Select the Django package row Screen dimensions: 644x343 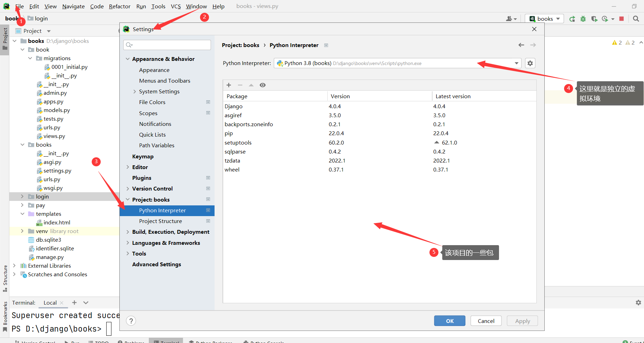click(x=380, y=106)
